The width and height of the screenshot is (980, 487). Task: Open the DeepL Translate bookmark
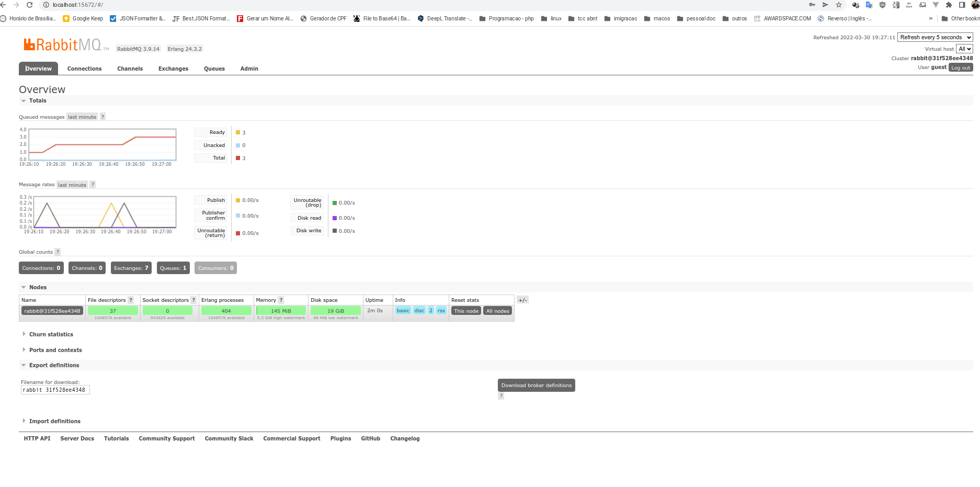click(445, 18)
